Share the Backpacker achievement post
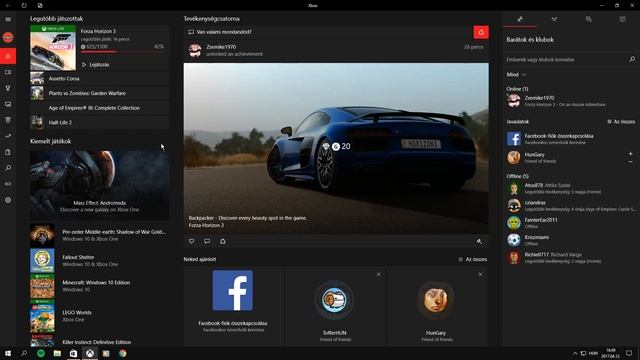Screen dimensions: 640x360 tap(223, 241)
